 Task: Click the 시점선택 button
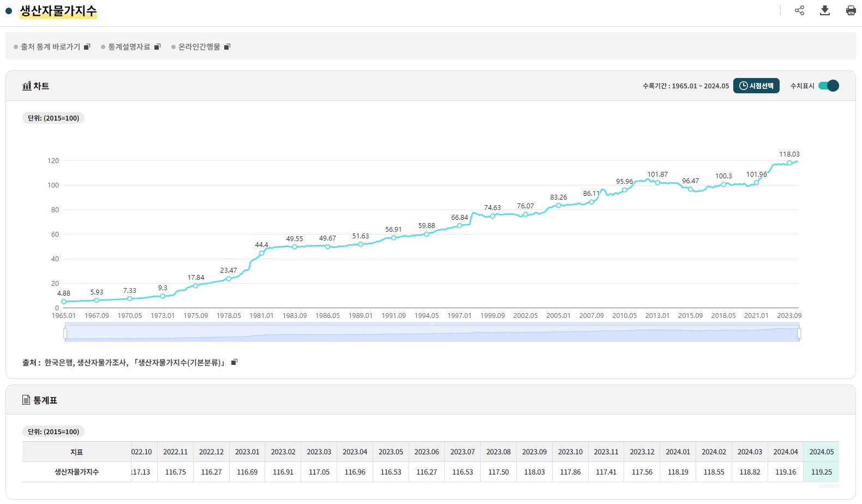tap(756, 86)
